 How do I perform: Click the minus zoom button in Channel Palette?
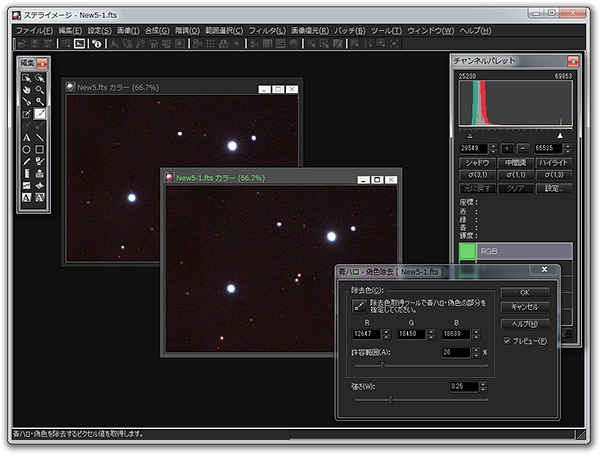[524, 148]
